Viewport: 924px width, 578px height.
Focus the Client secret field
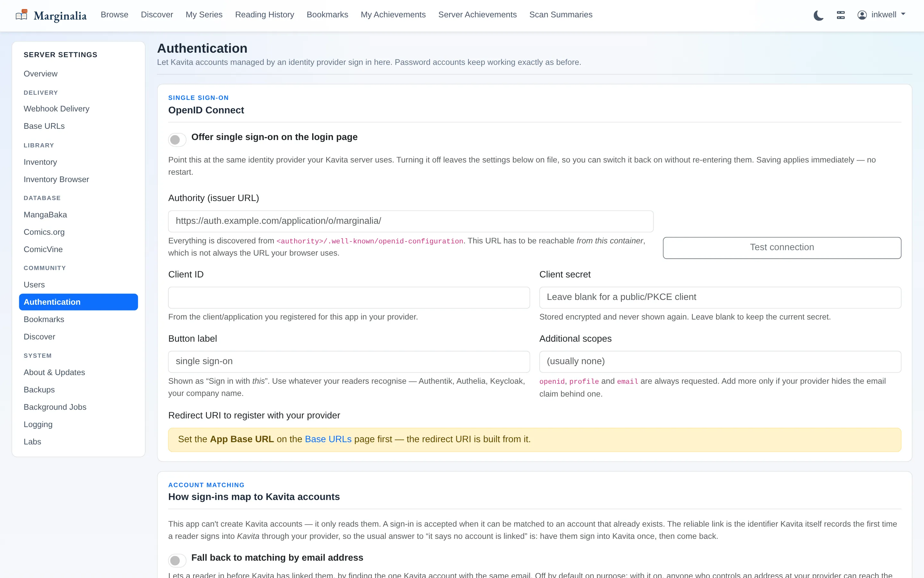coord(720,297)
